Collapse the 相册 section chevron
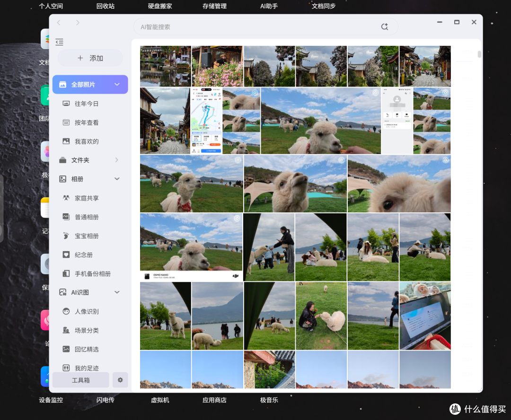Screen dimensions: 511x420 point(117,179)
